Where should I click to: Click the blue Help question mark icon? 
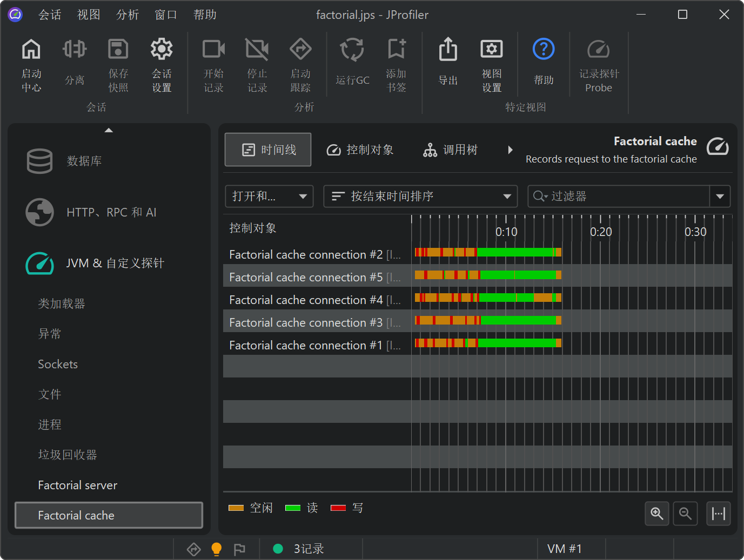[544, 50]
